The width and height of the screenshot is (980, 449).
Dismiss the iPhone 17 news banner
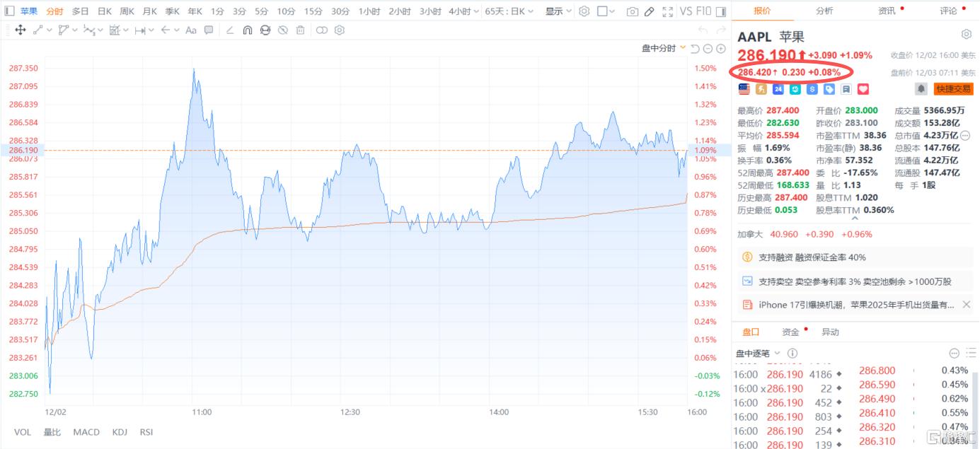tap(967, 305)
